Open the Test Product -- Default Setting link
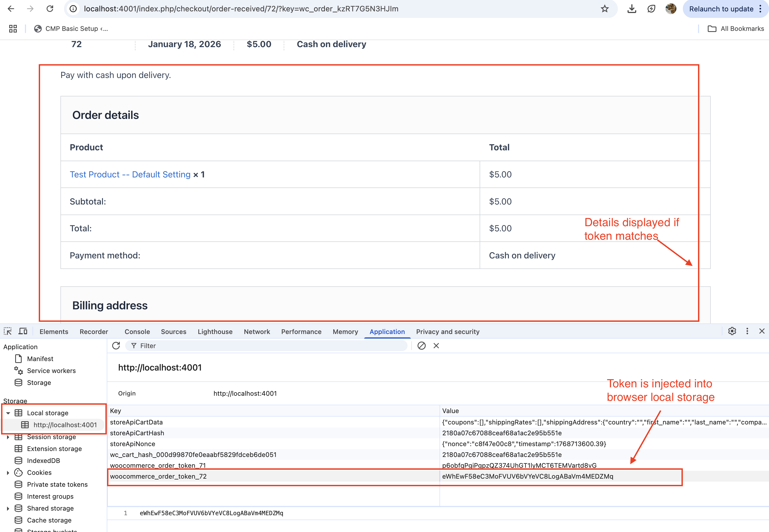 tap(130, 174)
